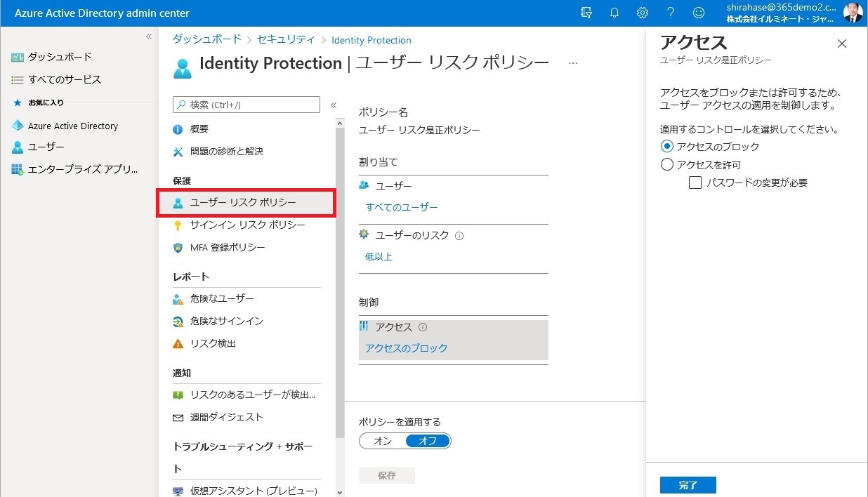Image resolution: width=868 pixels, height=497 pixels.
Task: Switch the policy toggle to オン
Action: (x=383, y=441)
